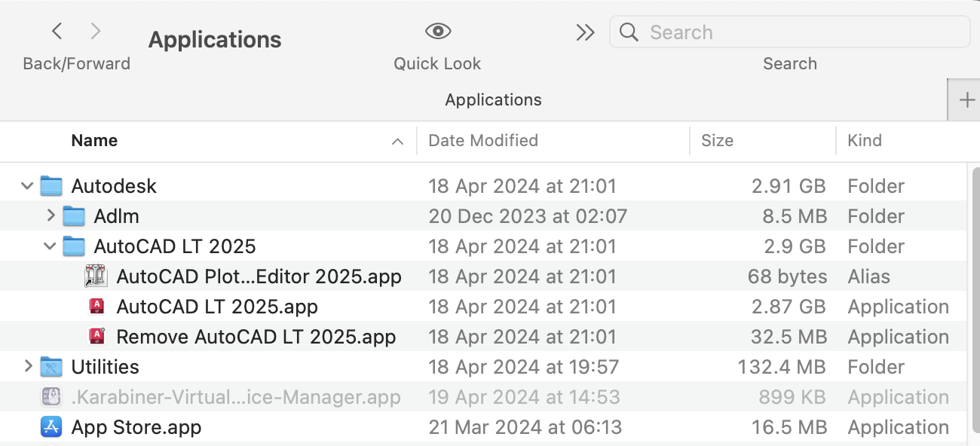Image resolution: width=980 pixels, height=446 pixels.
Task: Reveal more toolbar items via the chevron button
Action: [585, 32]
